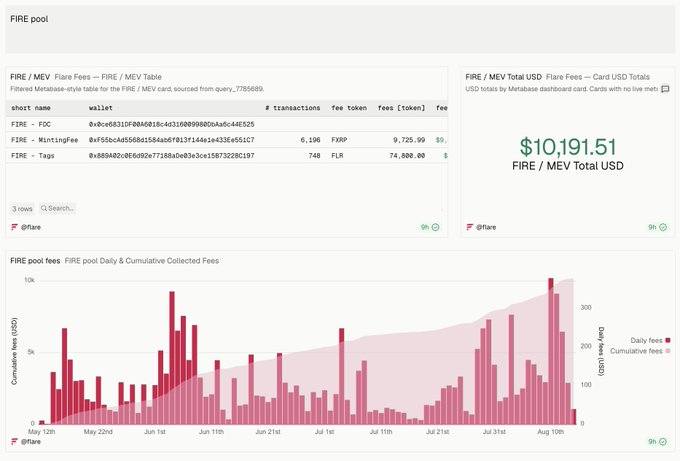Click the Daily fees legend label

646,340
